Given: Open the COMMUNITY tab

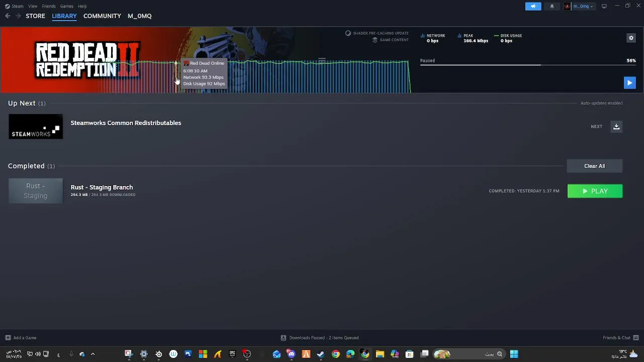Looking at the screenshot, I should pos(102,16).
